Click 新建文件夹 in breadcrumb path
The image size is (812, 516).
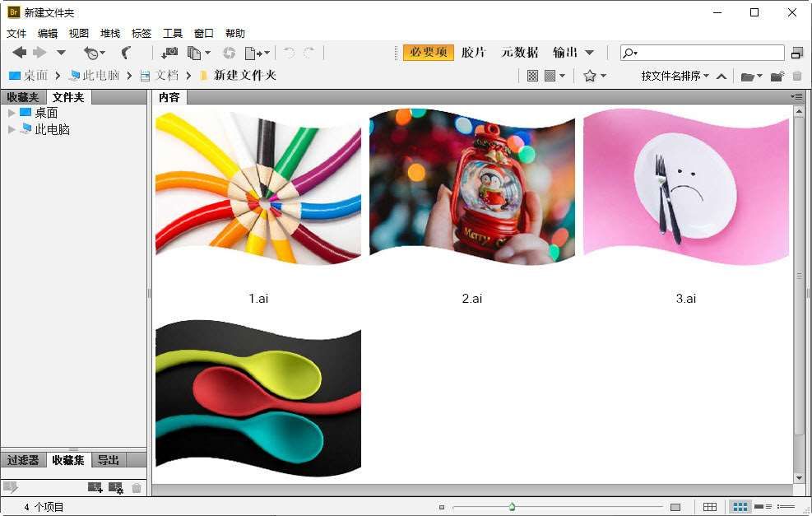point(245,76)
